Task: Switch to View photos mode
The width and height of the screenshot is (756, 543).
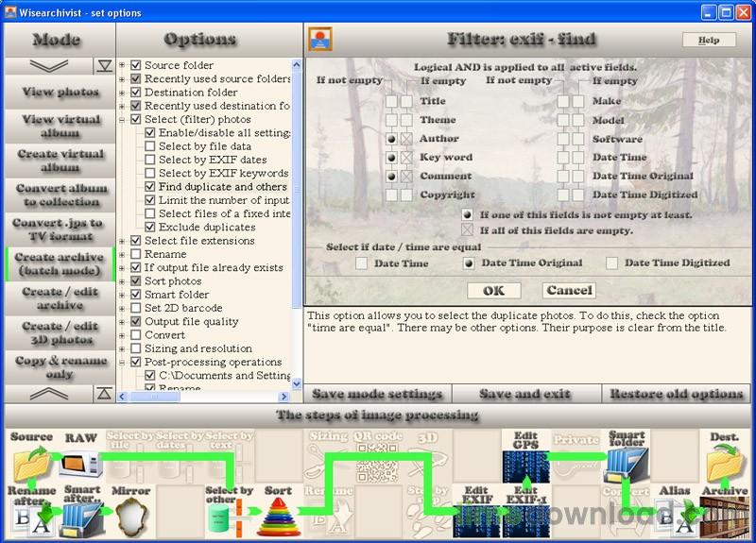Action: click(x=60, y=92)
